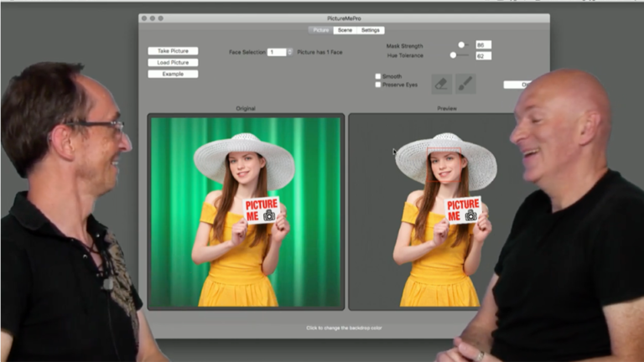The width and height of the screenshot is (644, 362).
Task: Click the Face Selection stepper arrows
Action: click(290, 52)
